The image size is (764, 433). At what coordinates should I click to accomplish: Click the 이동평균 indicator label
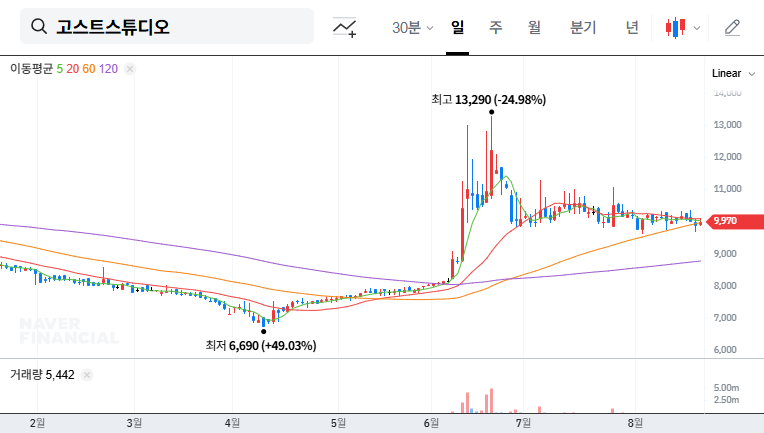pos(31,69)
